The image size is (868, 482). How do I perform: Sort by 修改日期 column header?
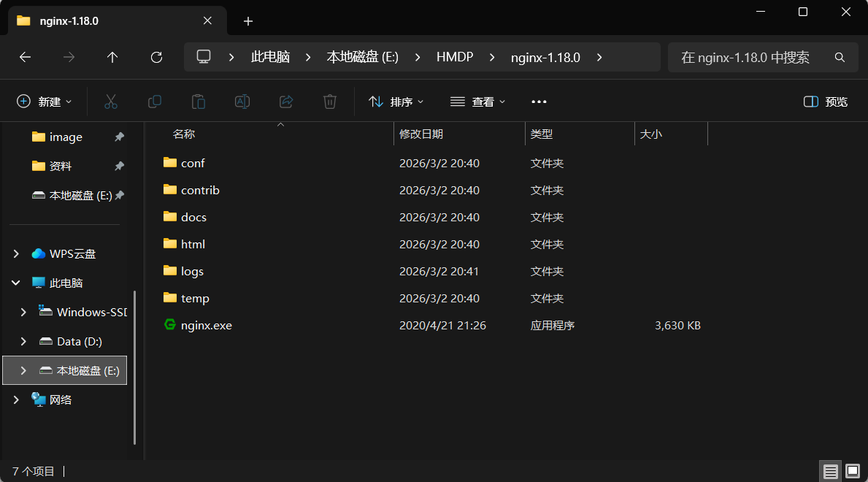pyautogui.click(x=420, y=134)
